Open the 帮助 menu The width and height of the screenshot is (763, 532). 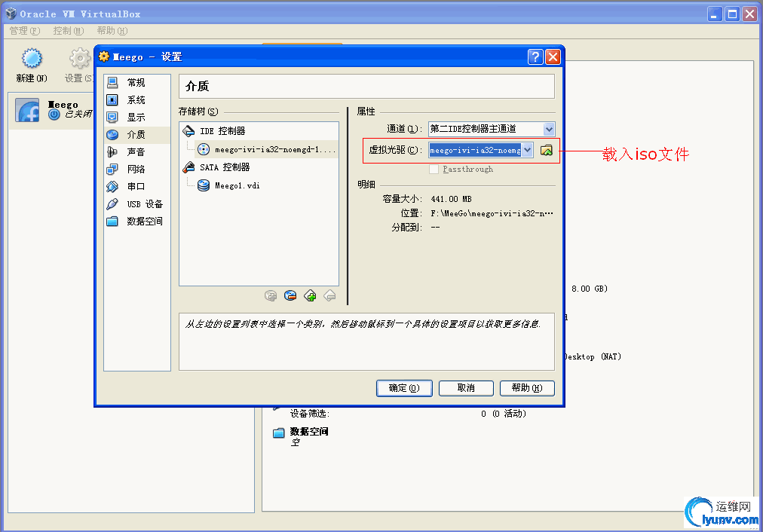point(112,31)
